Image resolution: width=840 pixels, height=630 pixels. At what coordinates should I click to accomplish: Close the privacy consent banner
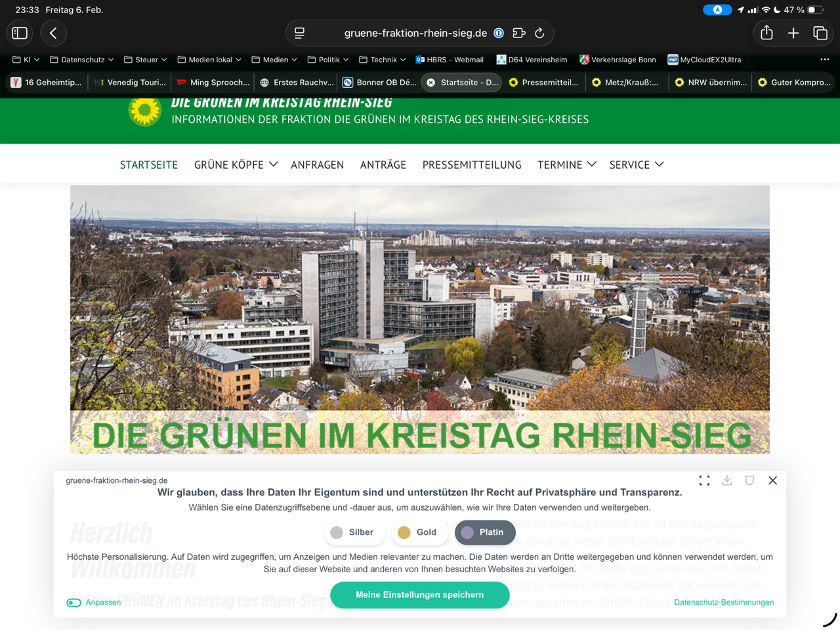[772, 480]
